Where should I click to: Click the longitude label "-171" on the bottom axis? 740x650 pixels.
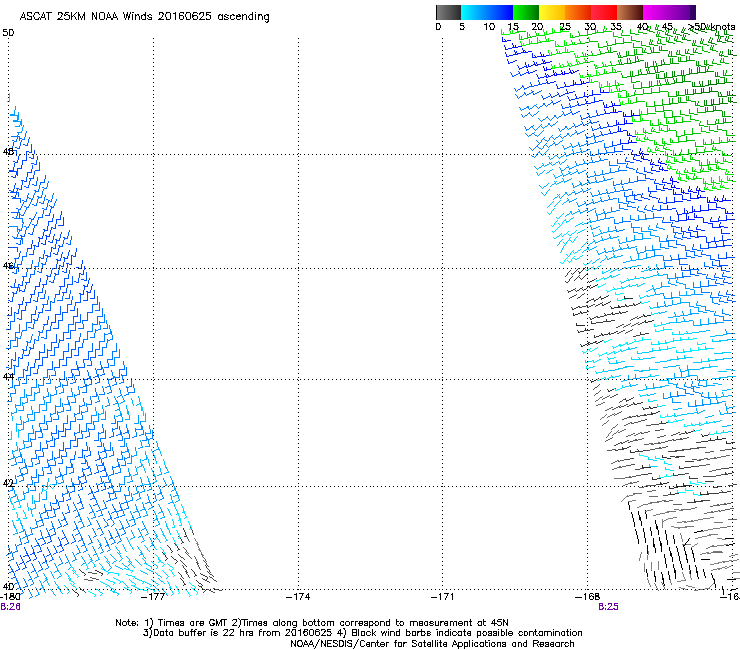(443, 597)
